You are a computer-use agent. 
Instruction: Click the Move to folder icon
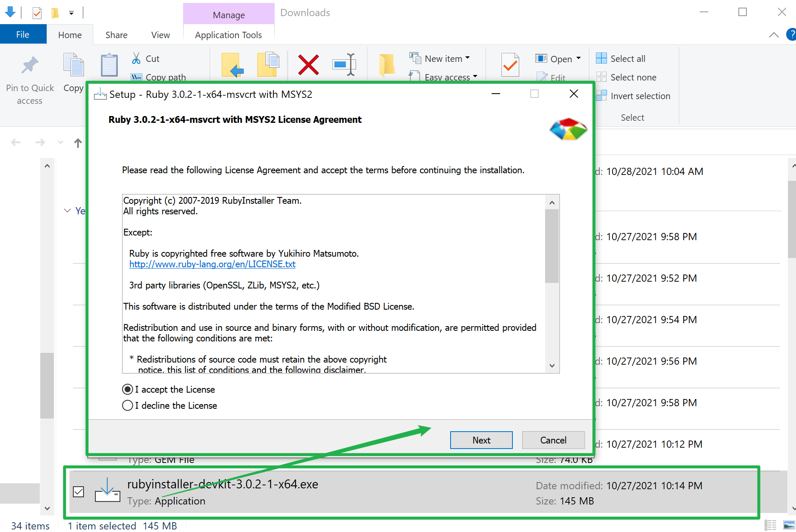click(233, 65)
